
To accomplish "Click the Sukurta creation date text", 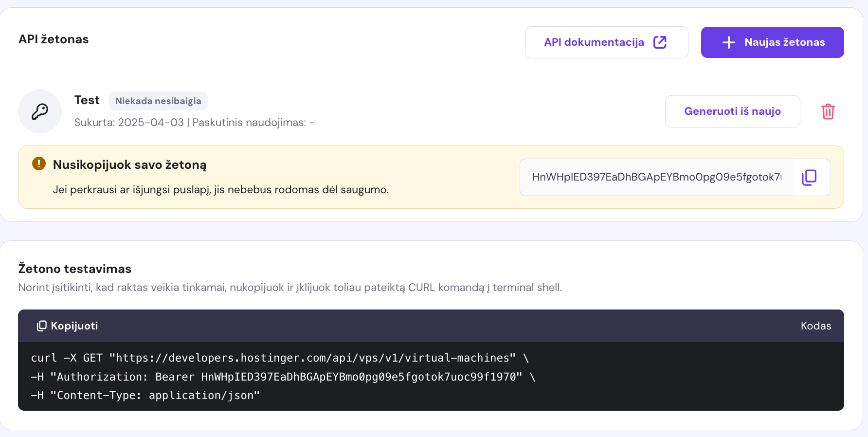I will click(129, 123).
